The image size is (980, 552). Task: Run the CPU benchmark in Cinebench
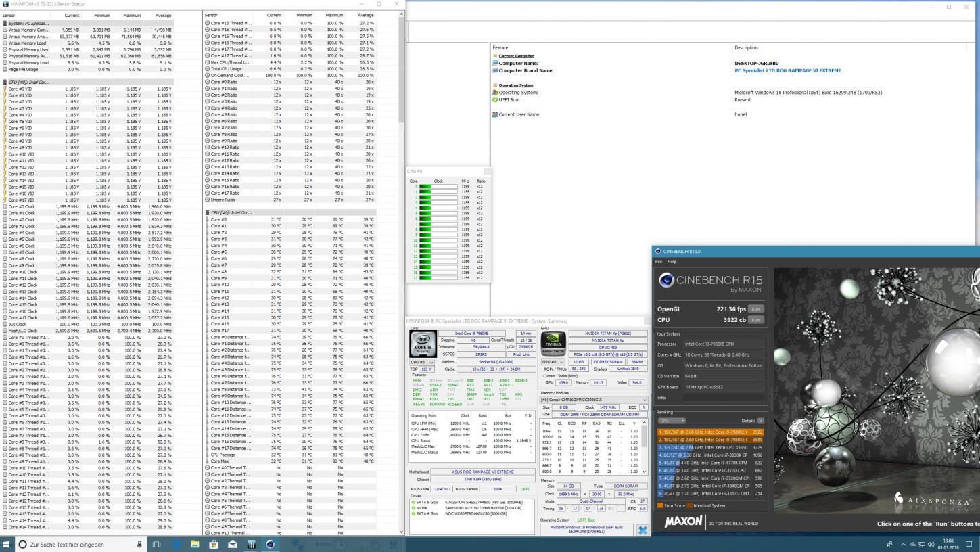pos(755,320)
